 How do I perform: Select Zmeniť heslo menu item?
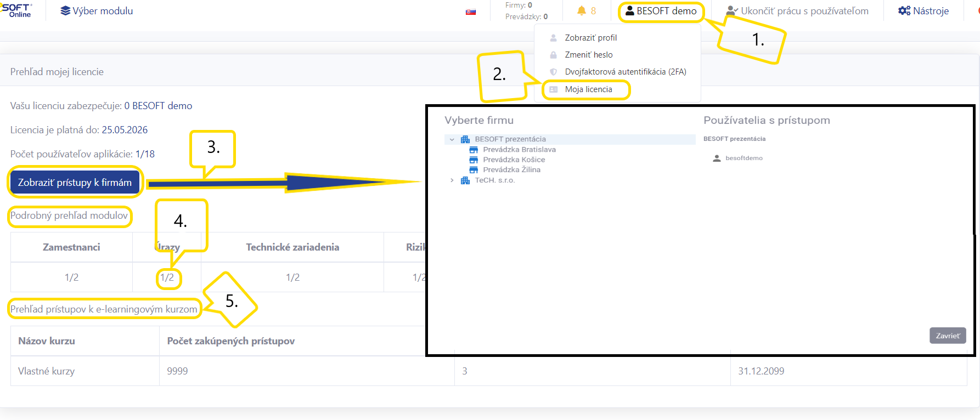pos(589,55)
